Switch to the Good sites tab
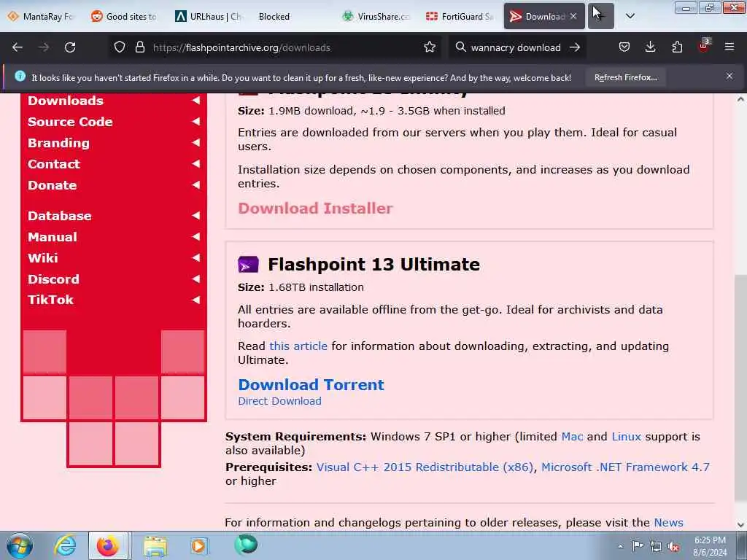Screen dimensions: 747x560 124,16
